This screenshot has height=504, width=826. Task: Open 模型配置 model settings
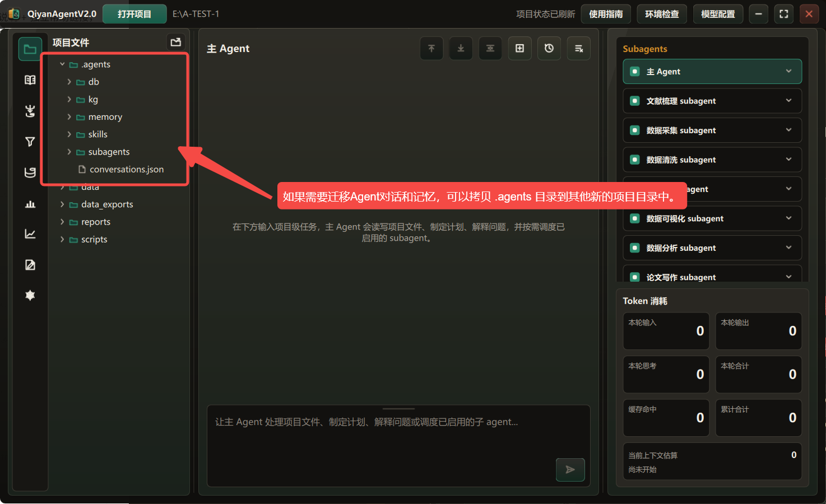718,14
